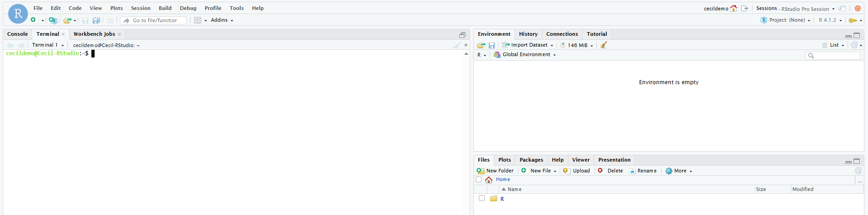Click the workspace panes grid icon
The image size is (868, 215).
(197, 20)
